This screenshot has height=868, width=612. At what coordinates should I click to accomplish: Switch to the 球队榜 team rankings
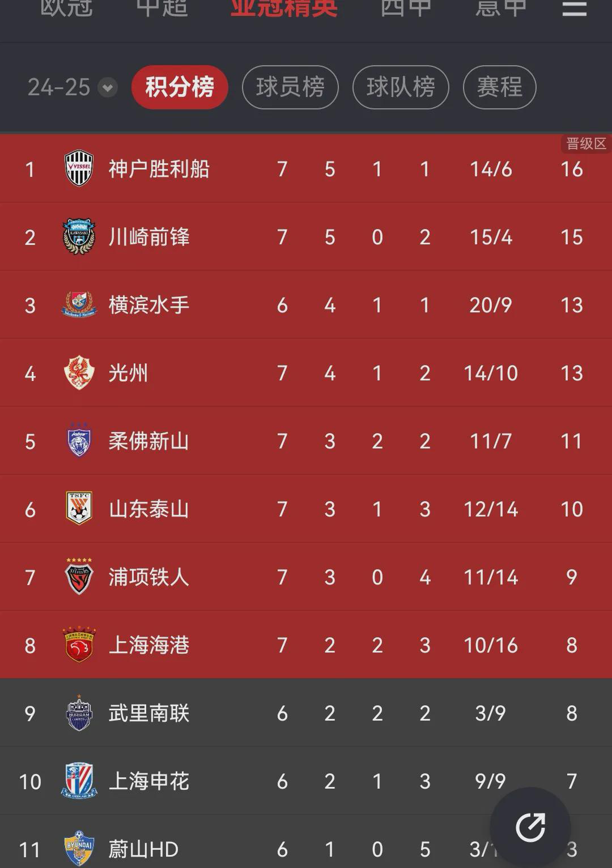click(401, 87)
